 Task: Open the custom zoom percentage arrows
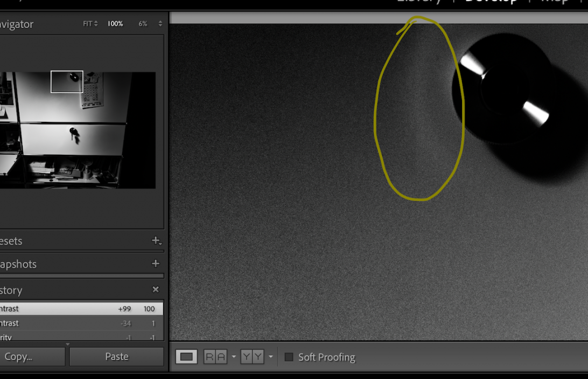pyautogui.click(x=160, y=24)
